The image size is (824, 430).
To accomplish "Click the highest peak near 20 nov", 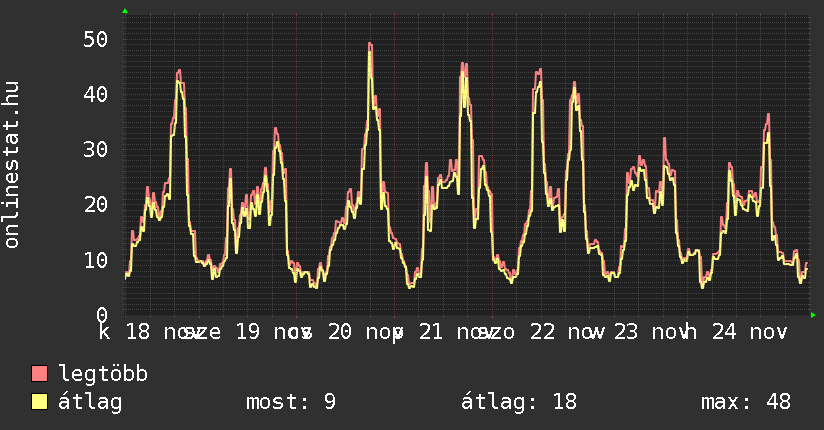I will 370,44.
